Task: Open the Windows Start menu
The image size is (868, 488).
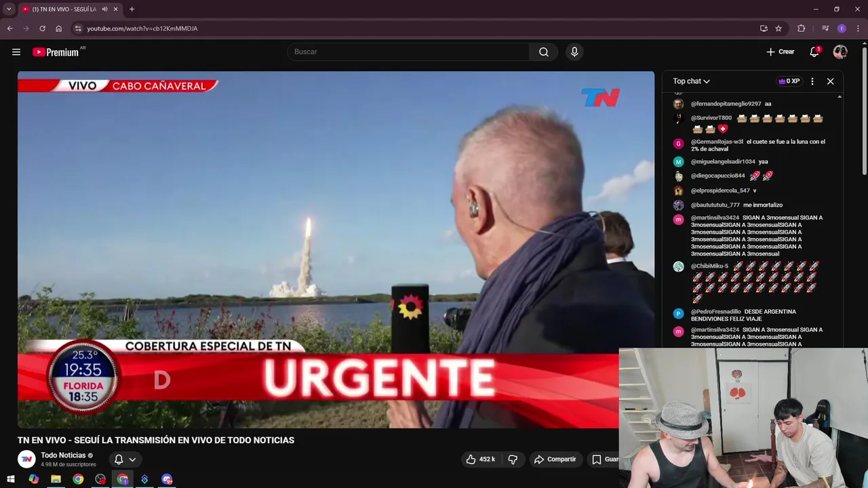Action: point(11,479)
